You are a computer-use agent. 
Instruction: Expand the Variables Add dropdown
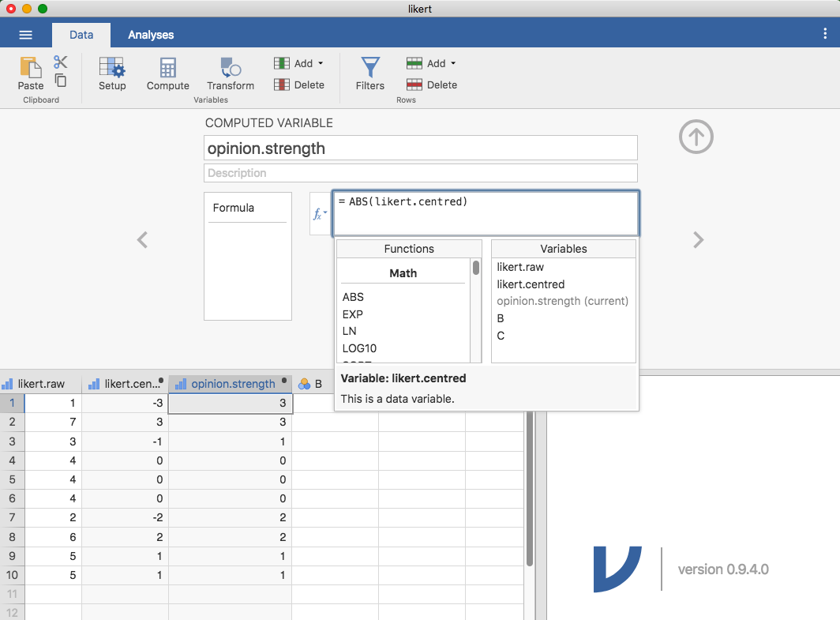coord(299,63)
